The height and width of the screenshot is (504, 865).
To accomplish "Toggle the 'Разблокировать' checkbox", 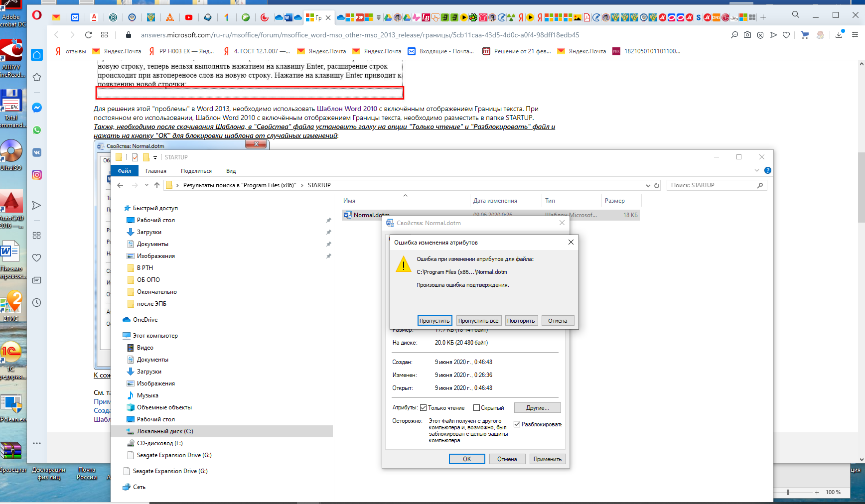I will tap(517, 424).
